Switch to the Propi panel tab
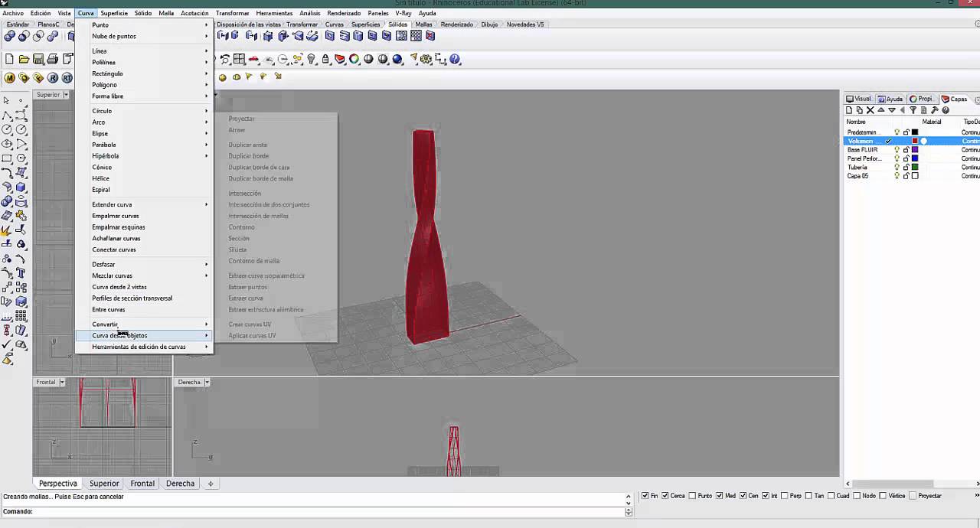 (922, 99)
